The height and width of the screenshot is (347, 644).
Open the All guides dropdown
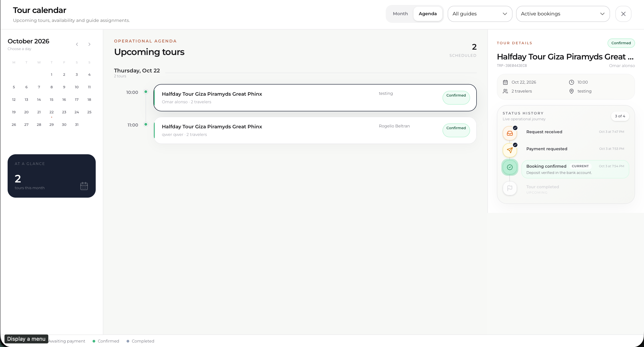480,14
